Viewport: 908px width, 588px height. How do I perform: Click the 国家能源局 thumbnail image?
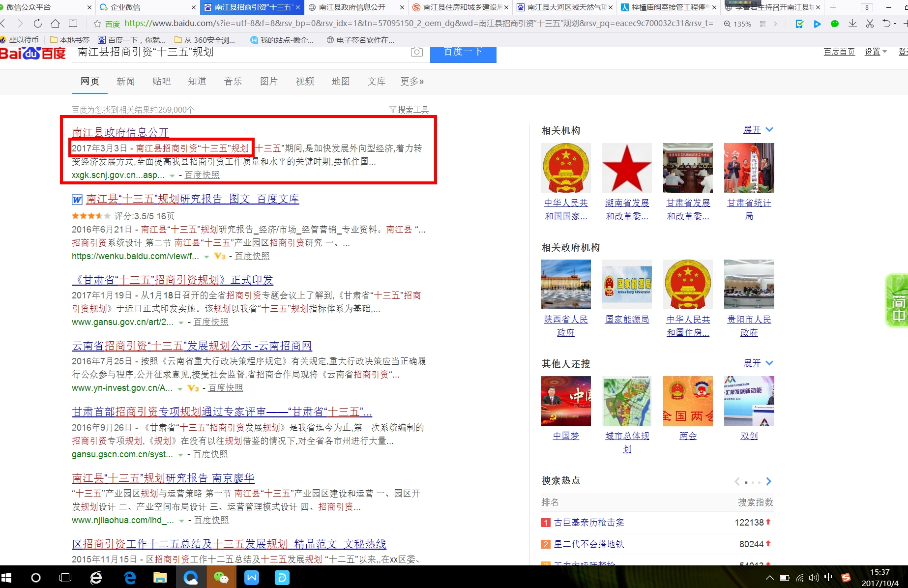(627, 284)
